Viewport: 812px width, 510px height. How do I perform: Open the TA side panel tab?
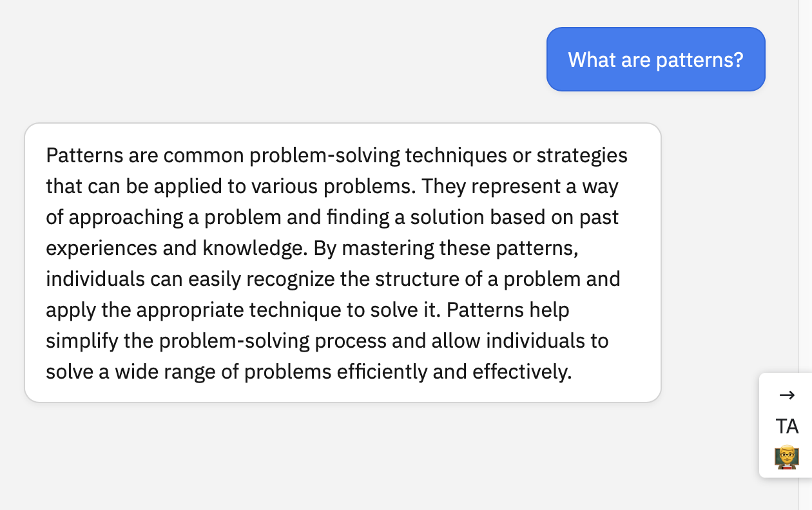click(x=786, y=425)
